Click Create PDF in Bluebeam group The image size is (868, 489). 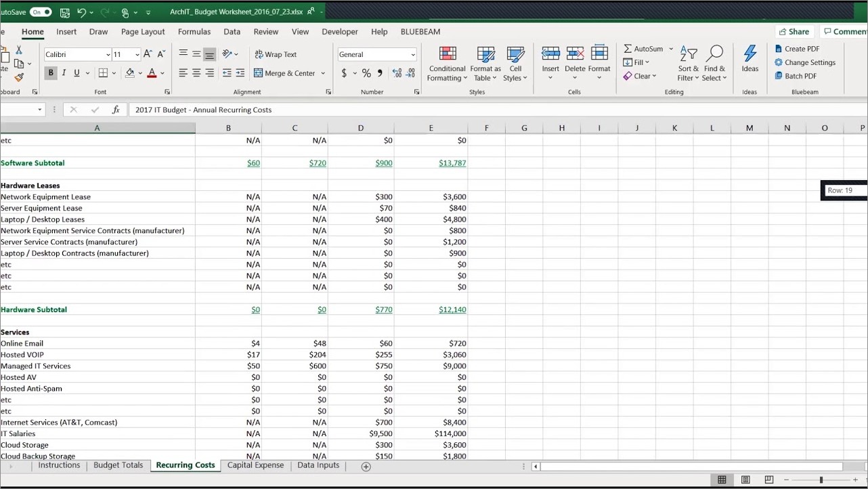797,49
